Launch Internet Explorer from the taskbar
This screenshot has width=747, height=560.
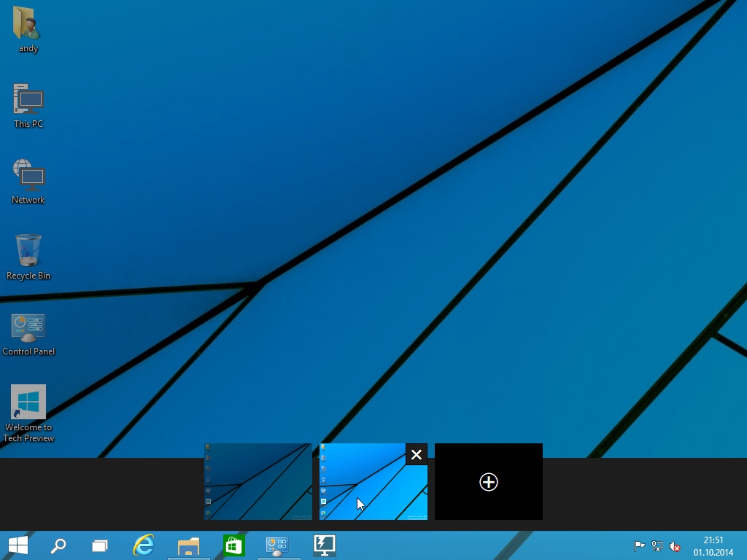point(144,545)
